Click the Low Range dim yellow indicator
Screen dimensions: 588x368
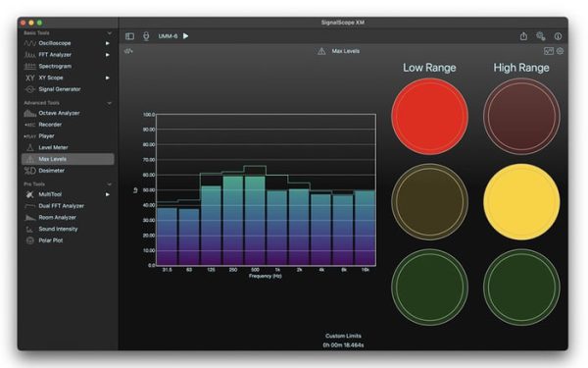tap(430, 202)
